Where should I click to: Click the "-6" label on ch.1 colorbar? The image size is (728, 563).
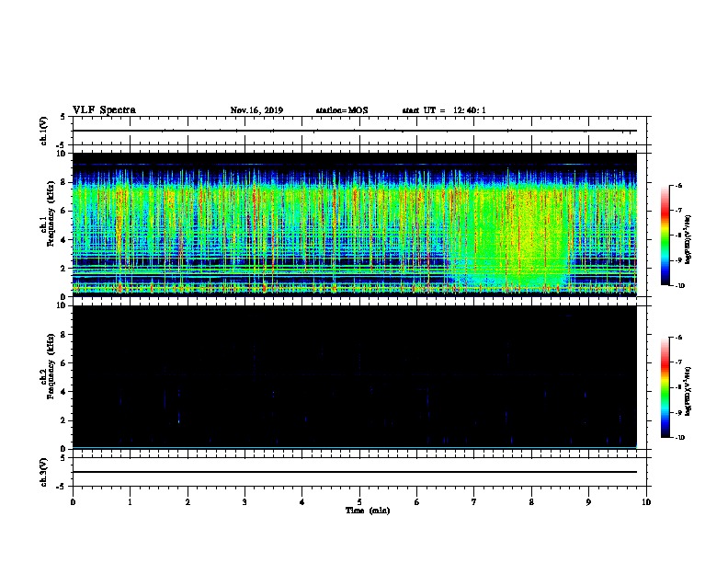678,185
